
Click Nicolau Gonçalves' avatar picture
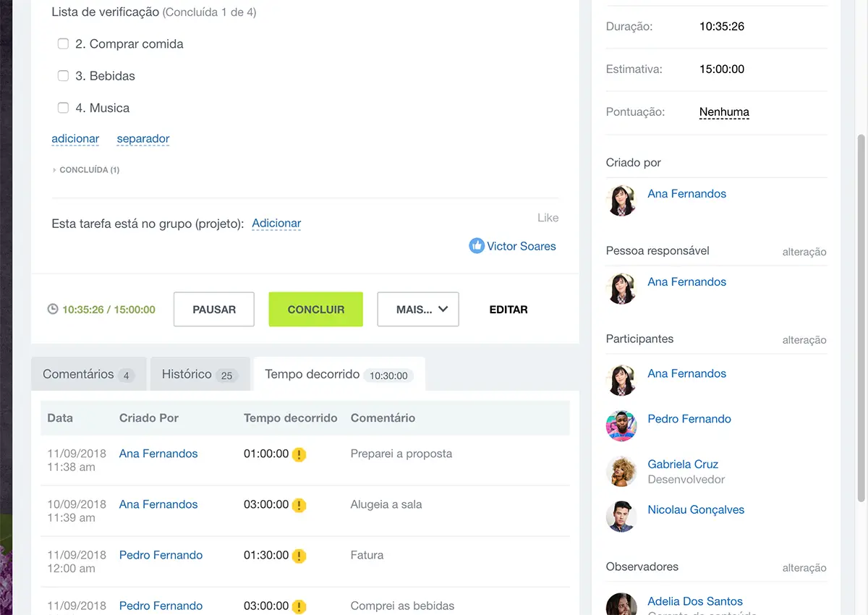621,517
